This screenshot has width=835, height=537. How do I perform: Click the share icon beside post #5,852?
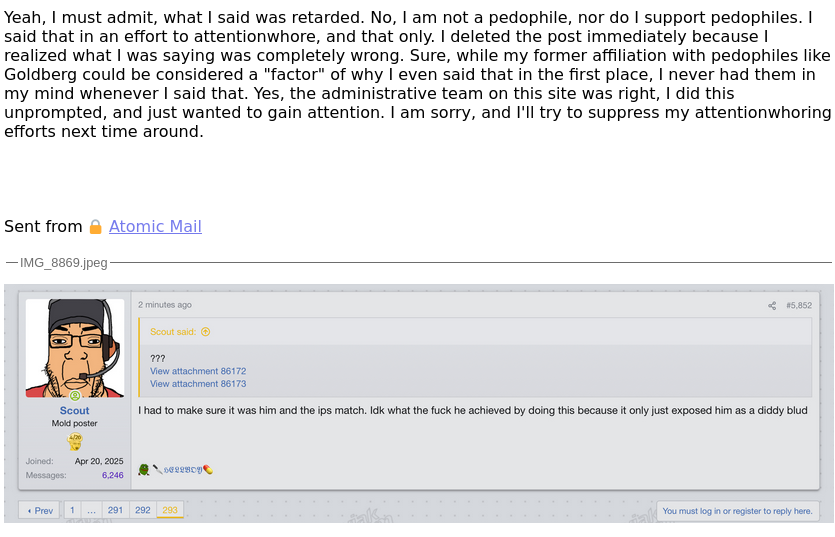(772, 306)
